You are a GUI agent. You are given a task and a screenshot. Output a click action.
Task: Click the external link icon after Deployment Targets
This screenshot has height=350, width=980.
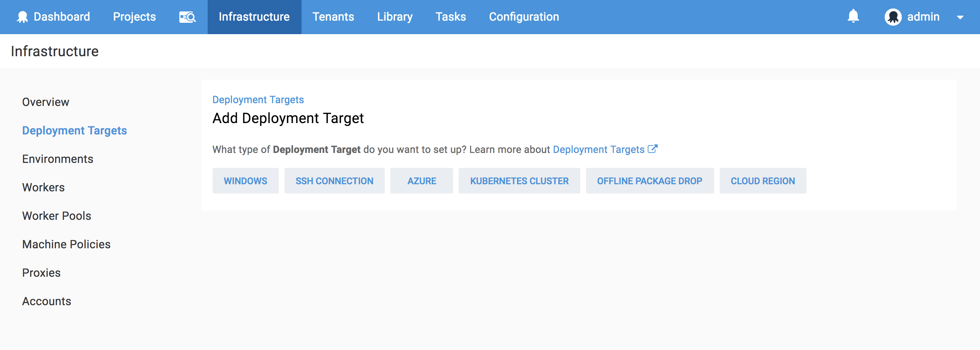[653, 149]
